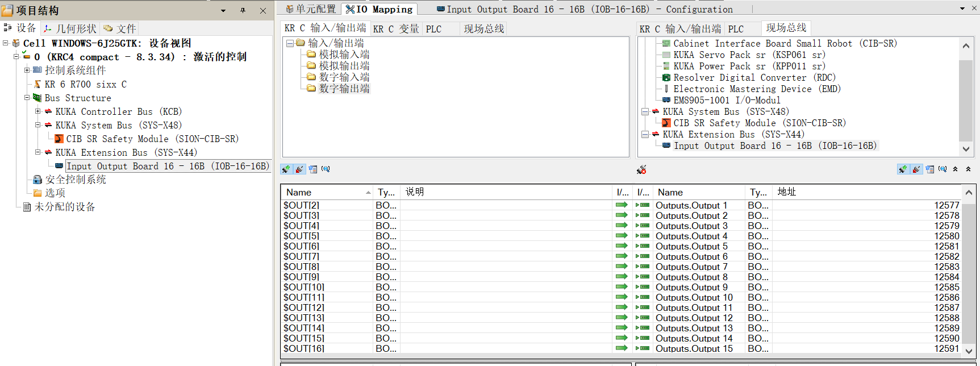980x366 pixels.
Task: Click the search signal icon under the left I/O tree
Action: tap(326, 169)
